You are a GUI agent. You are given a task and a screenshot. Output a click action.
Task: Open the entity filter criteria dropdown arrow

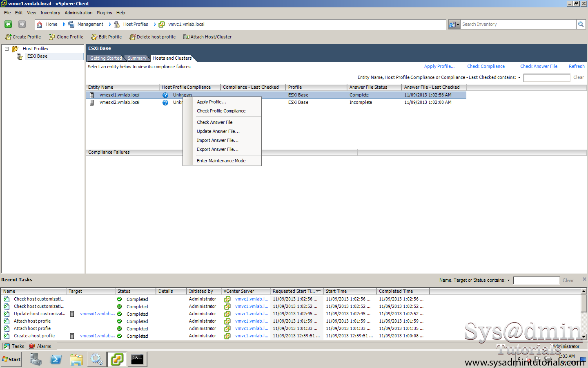[519, 77]
